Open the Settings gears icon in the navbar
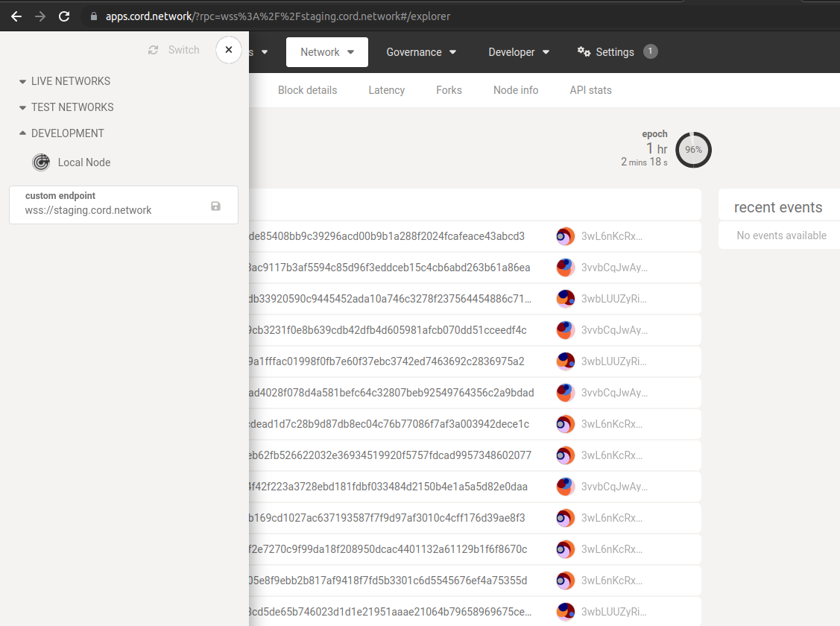The height and width of the screenshot is (626, 840). click(583, 51)
